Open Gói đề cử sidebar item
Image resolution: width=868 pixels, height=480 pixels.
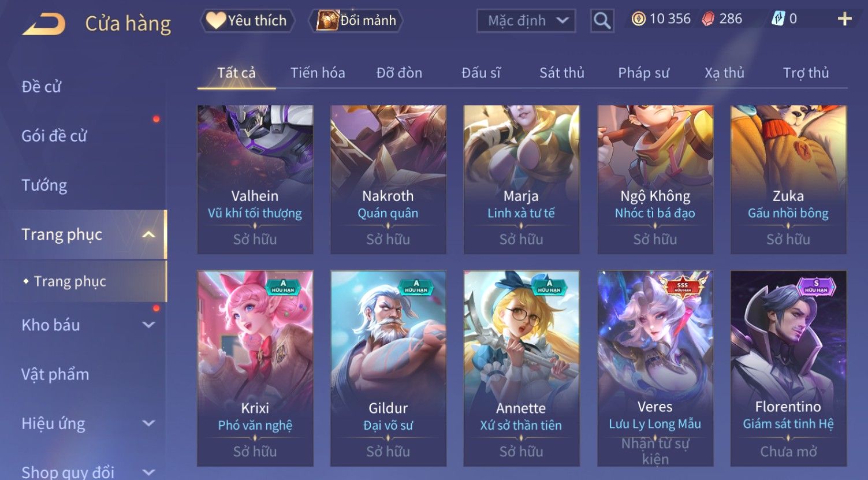(54, 136)
